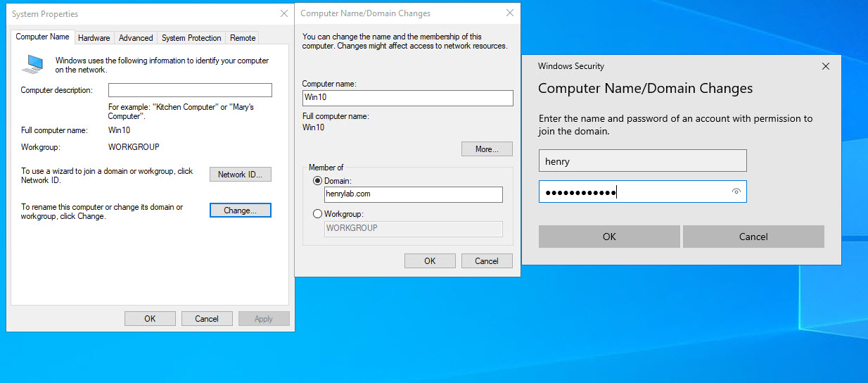Select the Workgroup radio button
This screenshot has width=868, height=383.
tap(318, 214)
